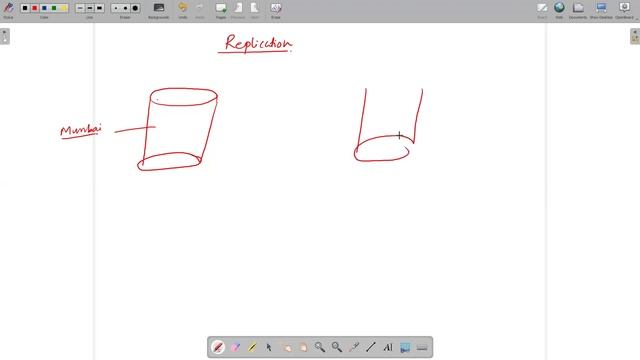Click the Capture part of screen tool
Screen dimensions: 640x360
[x=405, y=347]
